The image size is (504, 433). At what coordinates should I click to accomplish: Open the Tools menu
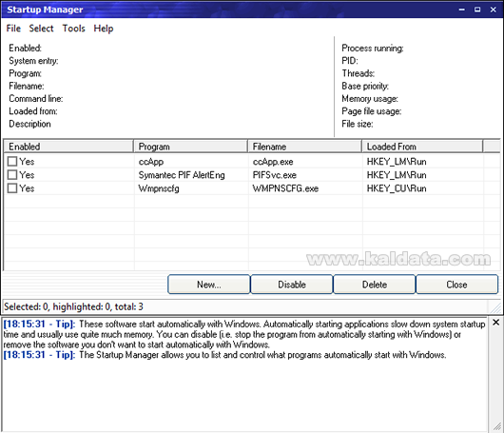(73, 29)
